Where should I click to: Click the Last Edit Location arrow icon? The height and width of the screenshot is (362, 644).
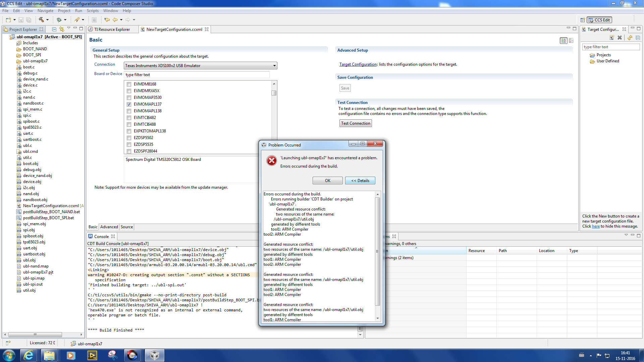coord(107,20)
